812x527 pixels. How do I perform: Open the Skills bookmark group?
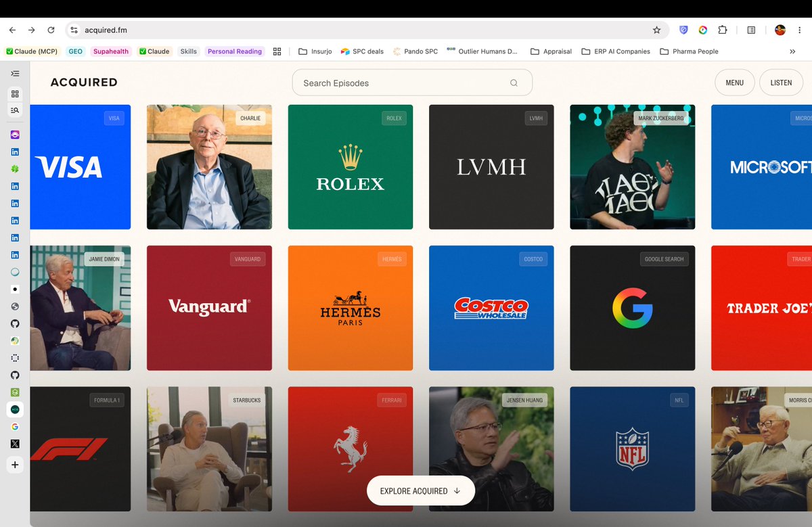[x=188, y=51]
